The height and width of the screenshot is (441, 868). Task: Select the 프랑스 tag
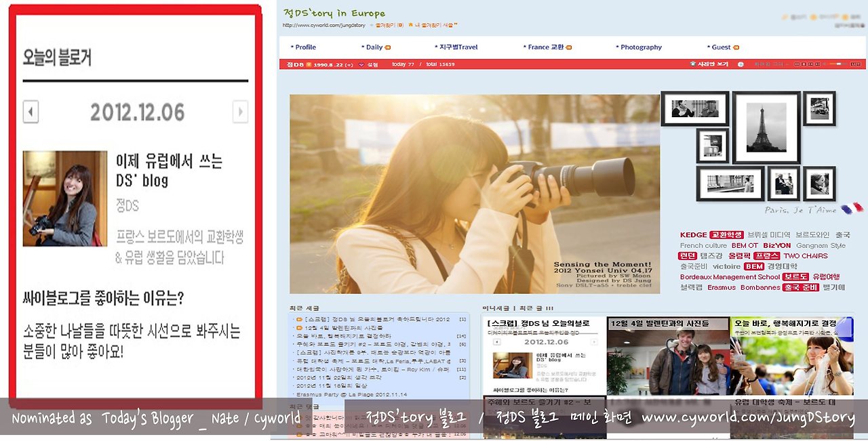pyautogui.click(x=766, y=256)
